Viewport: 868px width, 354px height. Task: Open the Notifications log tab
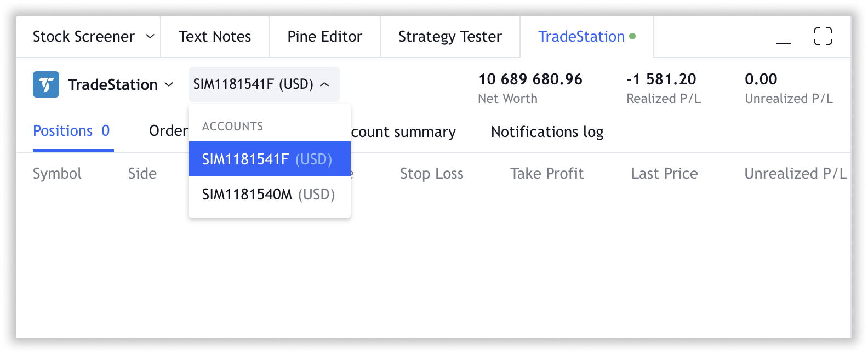coord(547,132)
